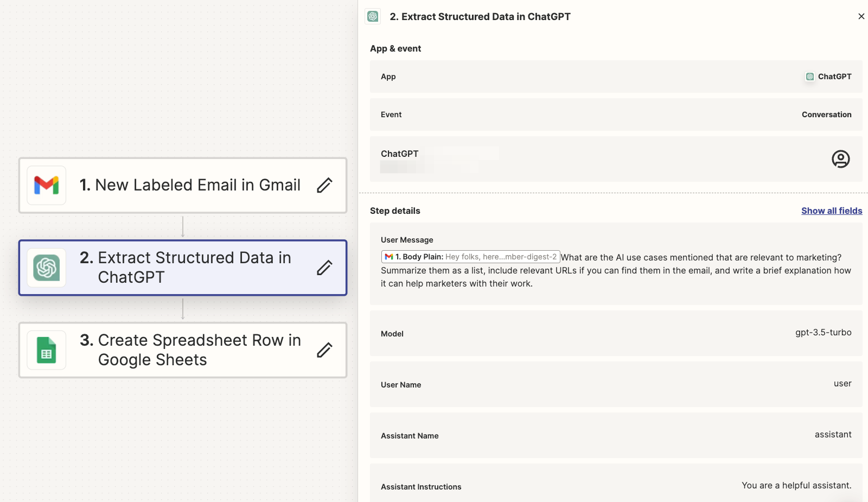Open the pencil editor for the Gmail step

pyautogui.click(x=324, y=185)
